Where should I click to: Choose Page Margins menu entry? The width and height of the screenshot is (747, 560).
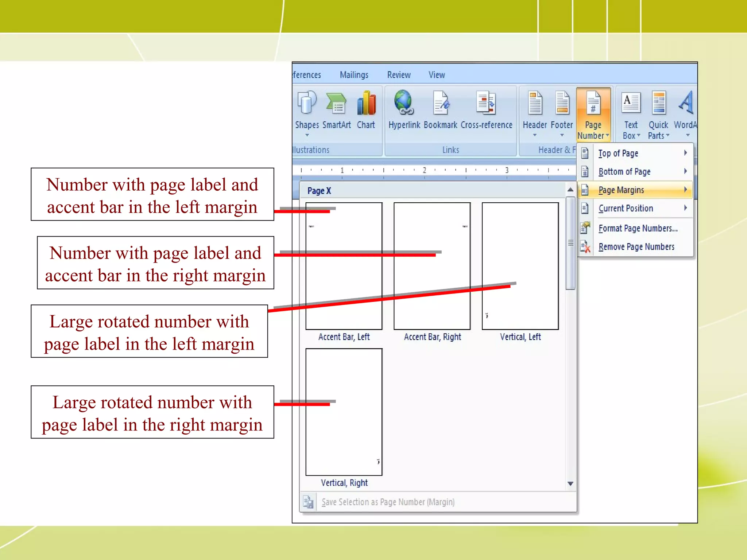[635, 190]
